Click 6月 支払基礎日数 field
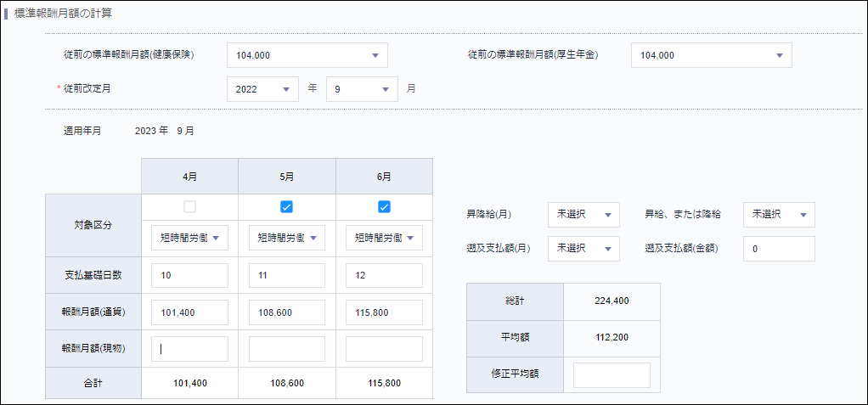 pos(384,276)
